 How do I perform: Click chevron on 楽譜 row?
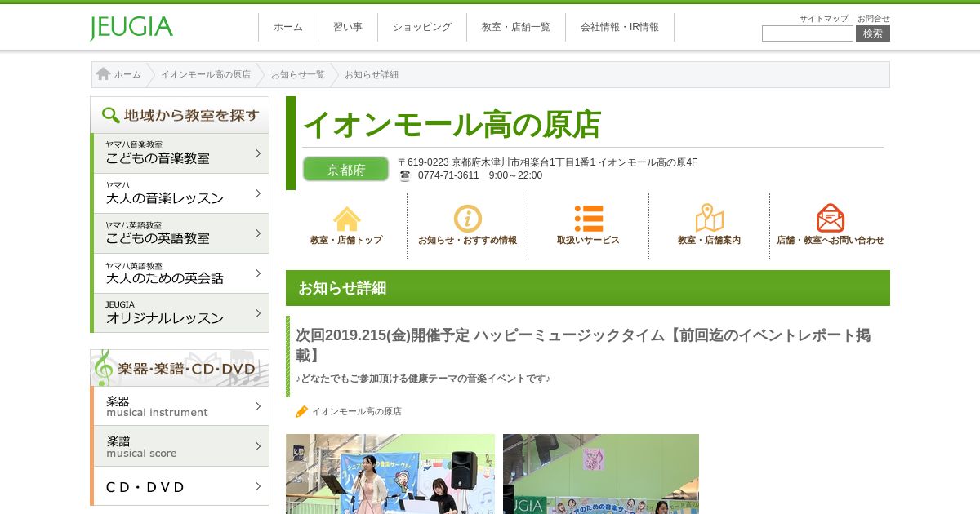tap(258, 446)
